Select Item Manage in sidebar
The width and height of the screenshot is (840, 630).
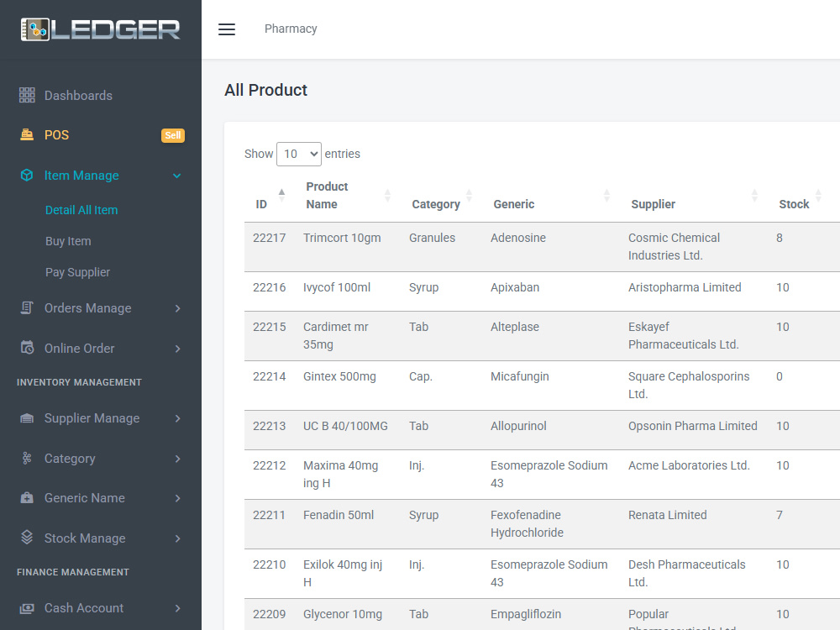click(81, 176)
